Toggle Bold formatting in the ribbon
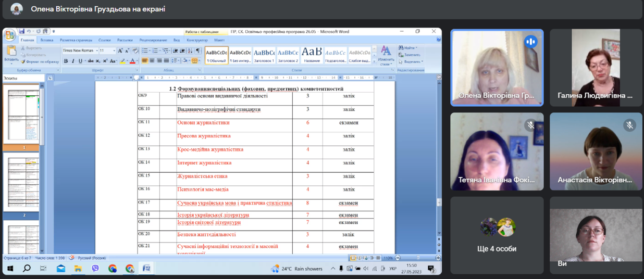644x279 pixels. click(66, 61)
